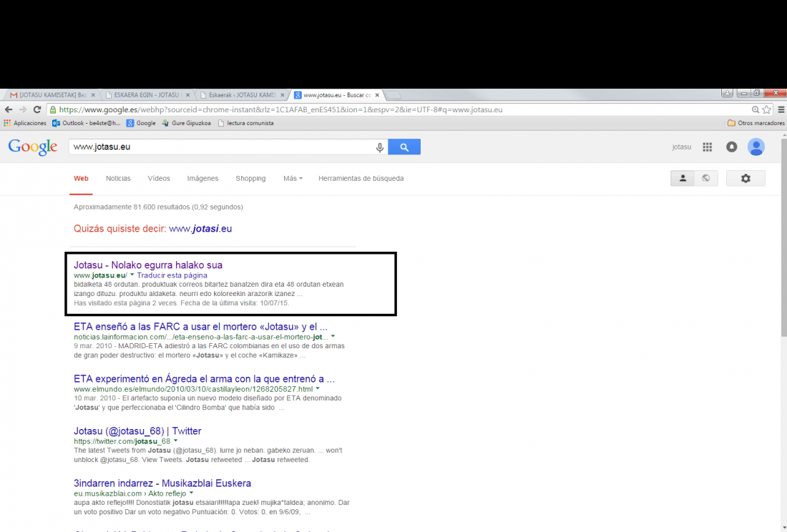Show personal results toggle

coord(683,179)
